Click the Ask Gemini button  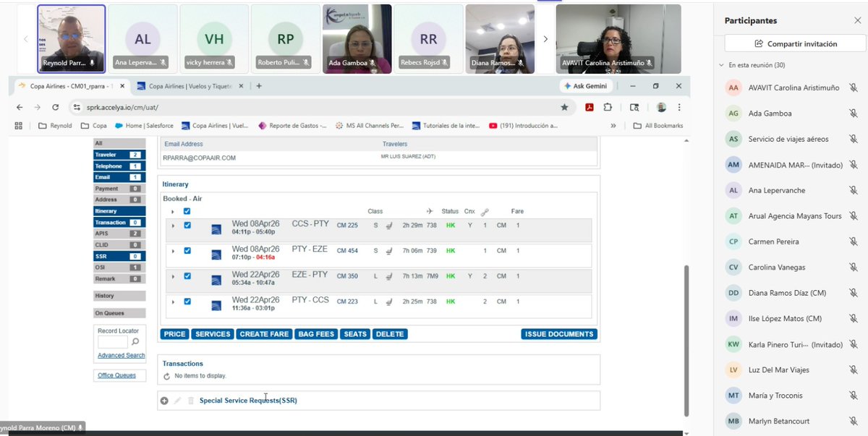(587, 86)
